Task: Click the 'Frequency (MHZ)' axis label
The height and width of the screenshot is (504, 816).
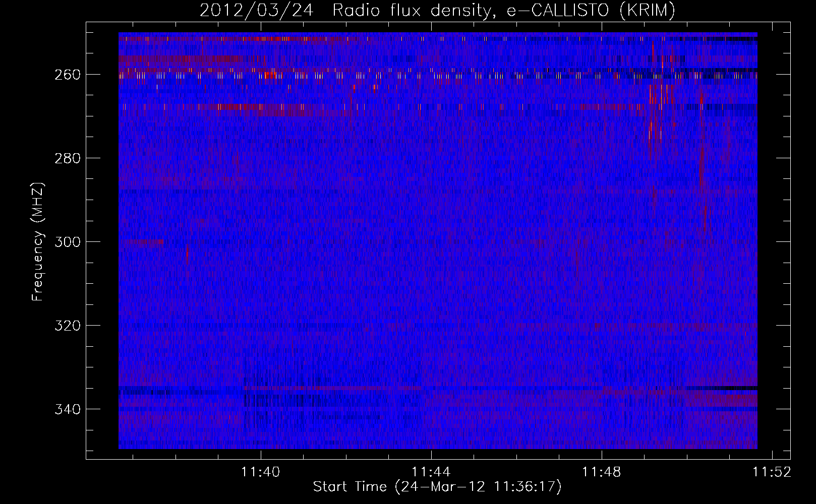Action: (38, 241)
